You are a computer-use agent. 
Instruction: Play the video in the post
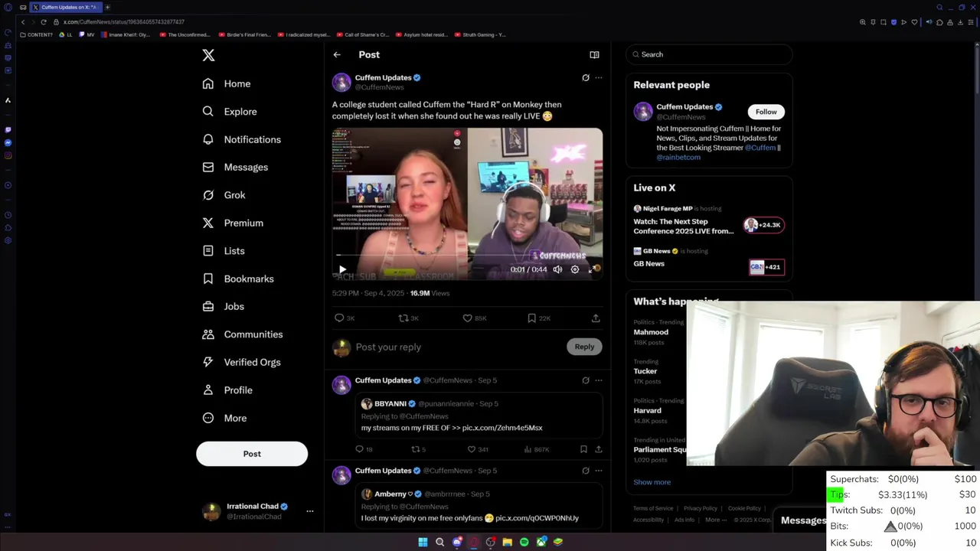pos(342,269)
